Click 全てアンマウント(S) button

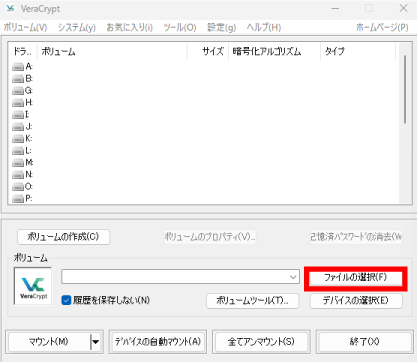pyautogui.click(x=261, y=342)
